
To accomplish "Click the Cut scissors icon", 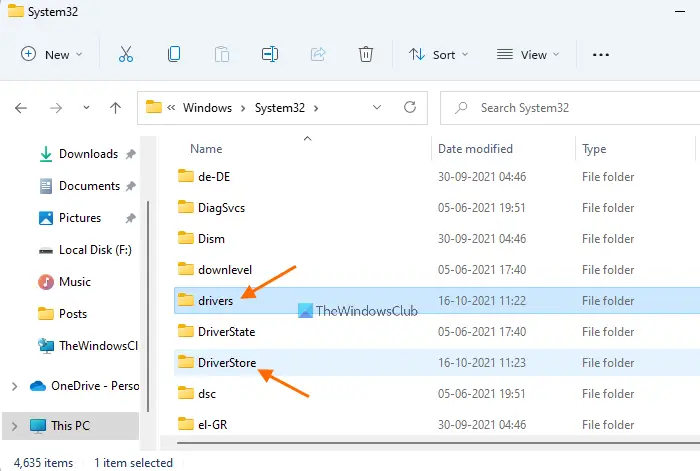I will coord(126,54).
